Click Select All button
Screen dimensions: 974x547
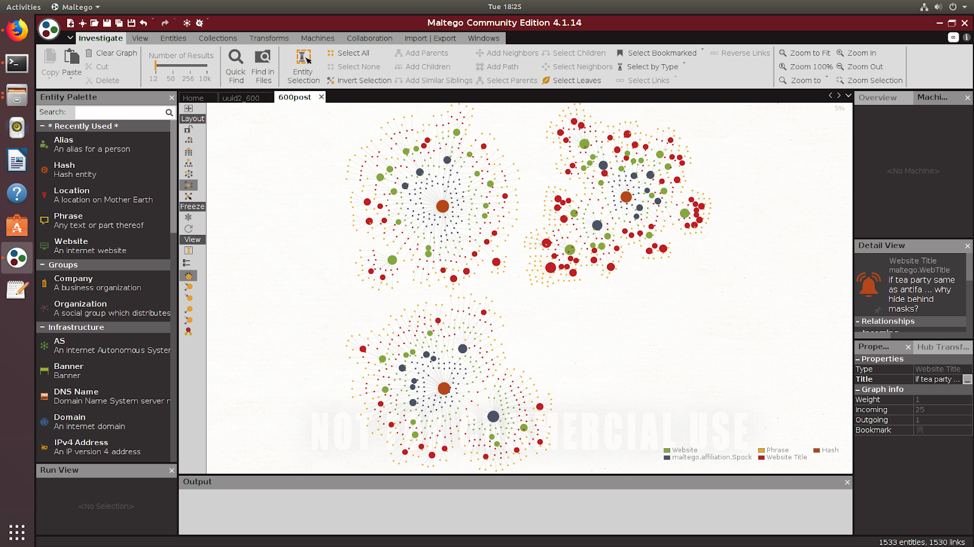pos(348,53)
